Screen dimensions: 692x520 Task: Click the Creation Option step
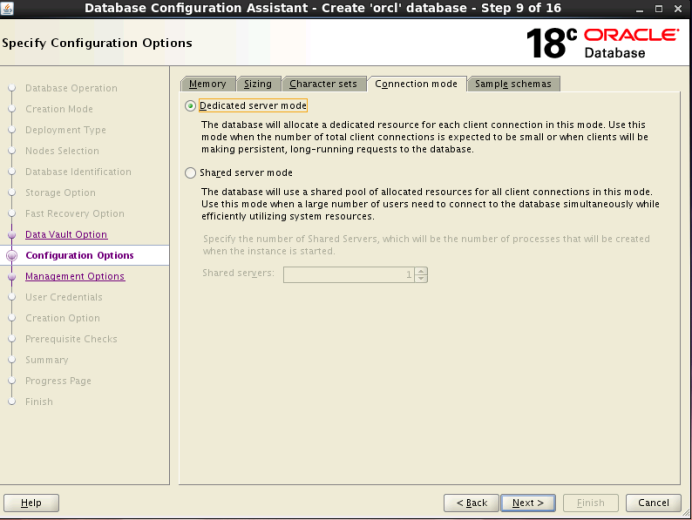(63, 318)
